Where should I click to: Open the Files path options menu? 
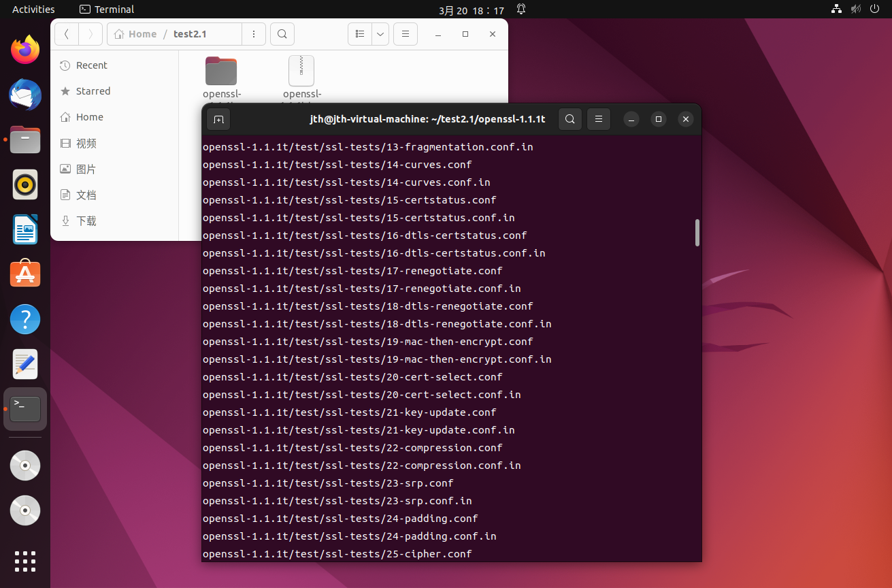pyautogui.click(x=254, y=34)
